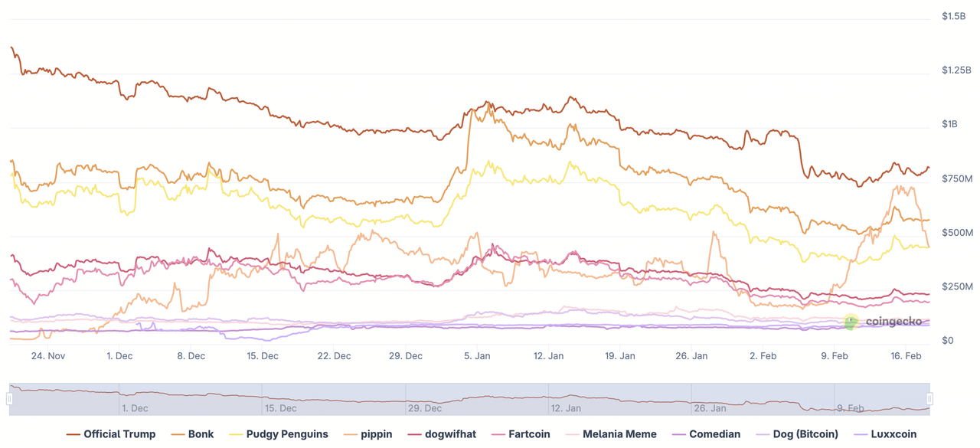
Task: Click the left navigator range handle
Action: [9, 399]
